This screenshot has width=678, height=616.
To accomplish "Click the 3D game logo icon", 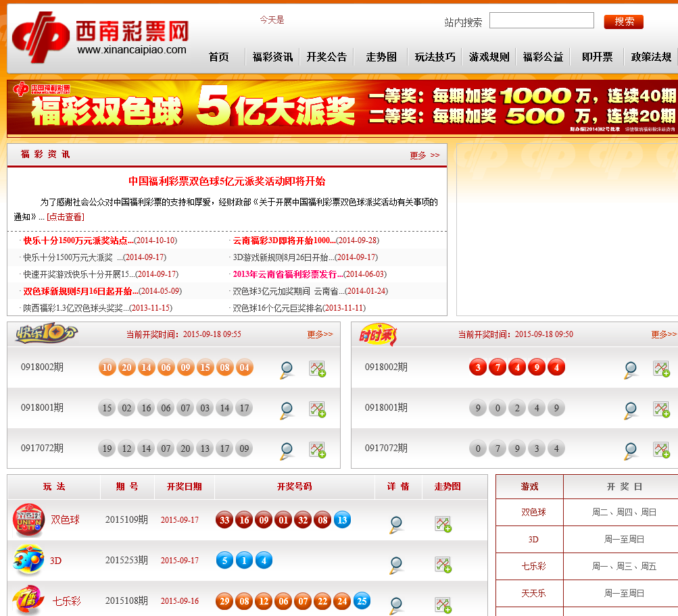I will [x=28, y=560].
